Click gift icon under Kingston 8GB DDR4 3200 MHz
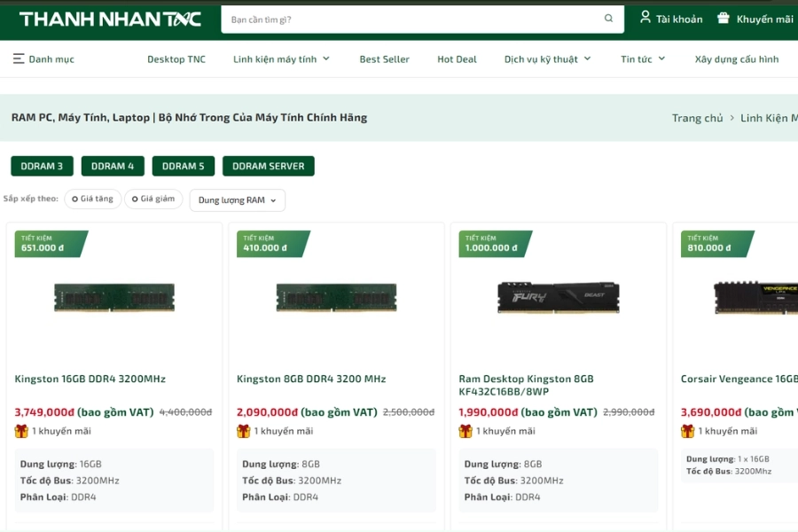 243,431
